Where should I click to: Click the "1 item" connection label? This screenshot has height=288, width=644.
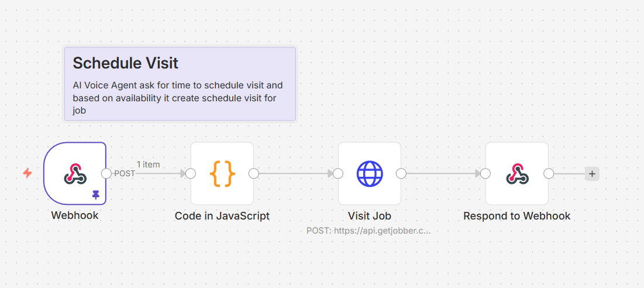148,164
